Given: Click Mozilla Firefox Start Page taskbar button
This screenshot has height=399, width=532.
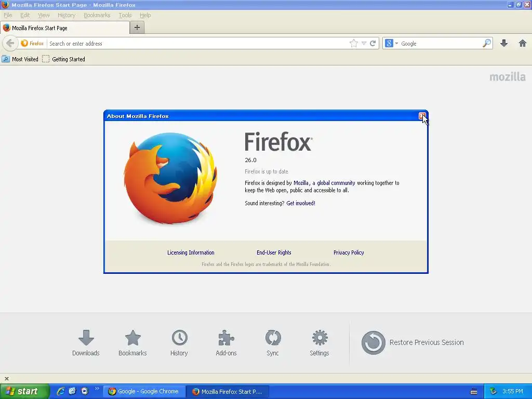Looking at the screenshot, I should (229, 391).
